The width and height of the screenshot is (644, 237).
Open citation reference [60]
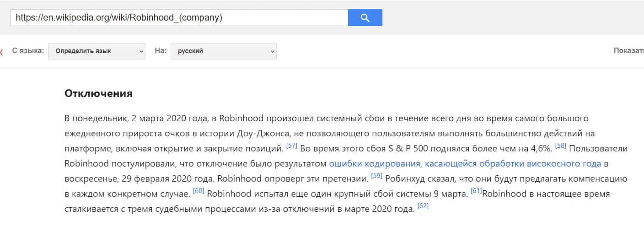pyautogui.click(x=199, y=191)
